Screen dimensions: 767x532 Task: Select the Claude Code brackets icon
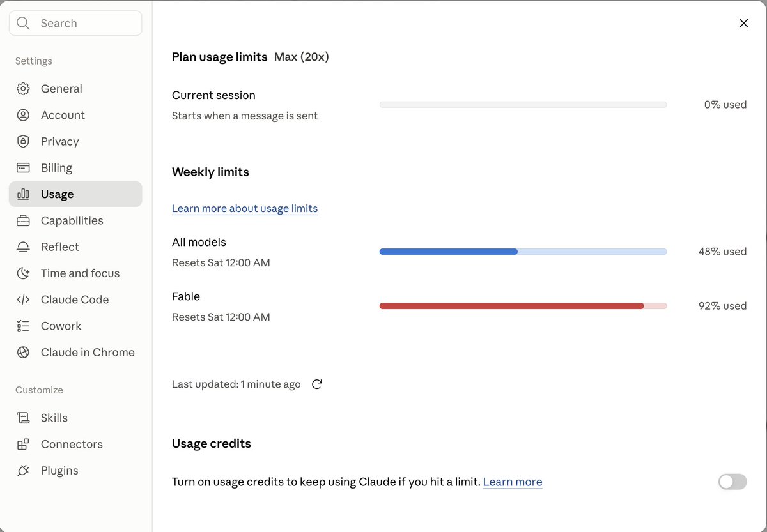pos(23,300)
